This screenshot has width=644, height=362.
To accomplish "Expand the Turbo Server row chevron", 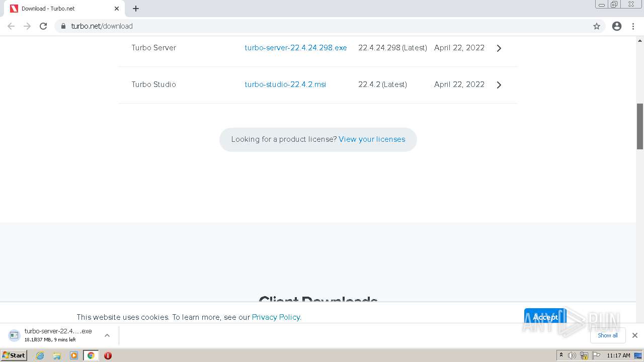I will click(x=499, y=48).
